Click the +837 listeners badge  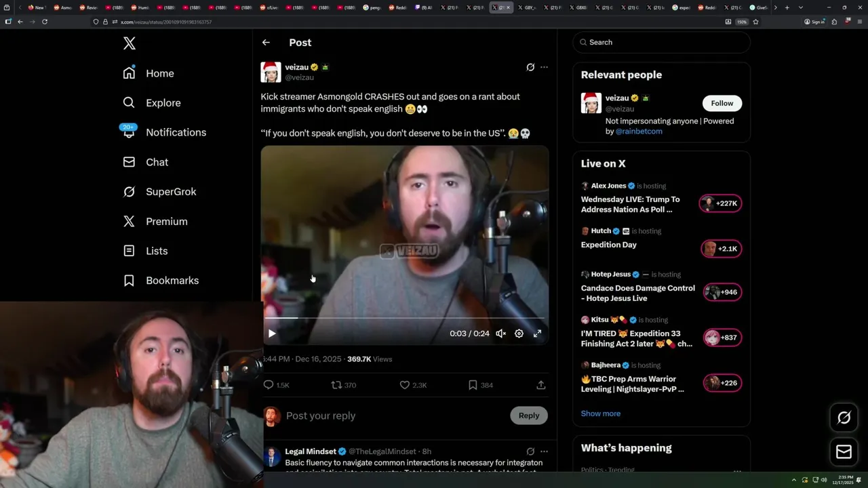tap(722, 338)
